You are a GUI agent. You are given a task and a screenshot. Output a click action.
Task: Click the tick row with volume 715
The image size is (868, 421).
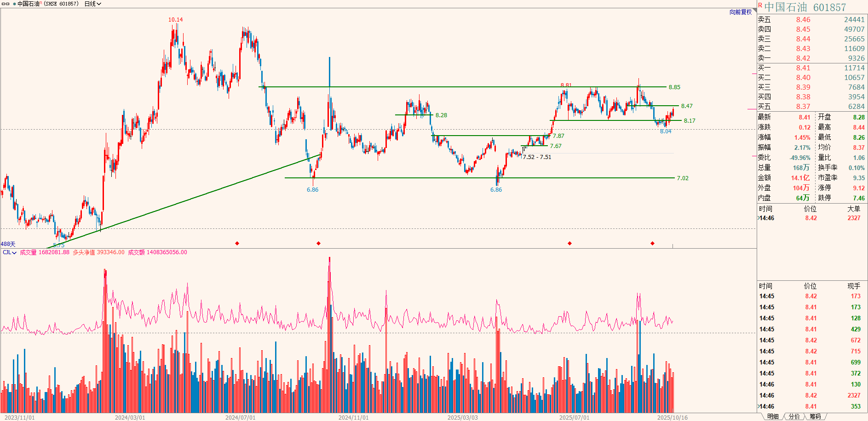811,351
